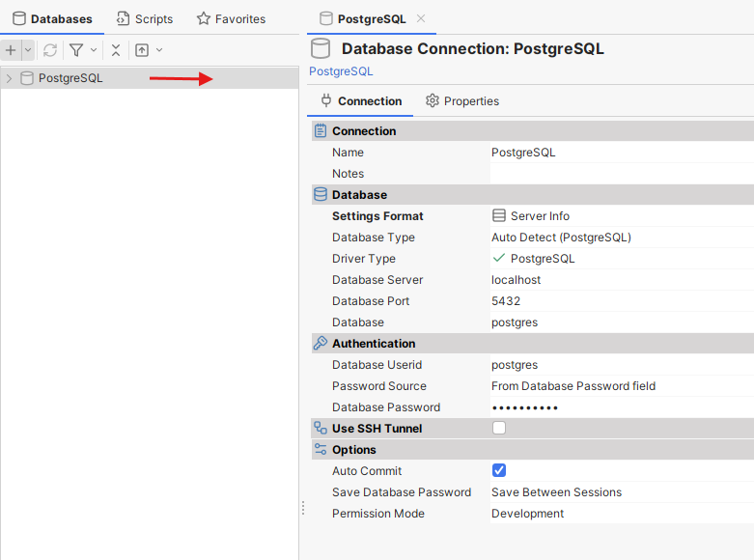Click the masked Database Password field

pos(623,407)
